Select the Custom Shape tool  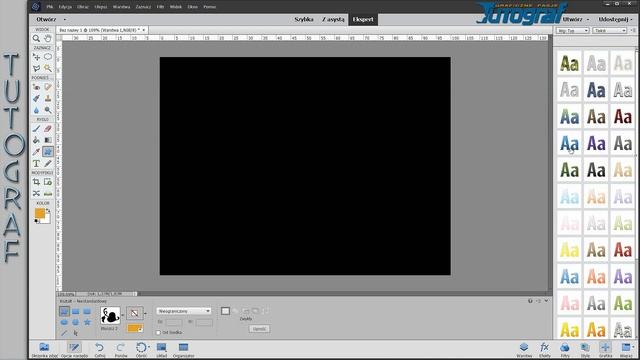(48, 152)
